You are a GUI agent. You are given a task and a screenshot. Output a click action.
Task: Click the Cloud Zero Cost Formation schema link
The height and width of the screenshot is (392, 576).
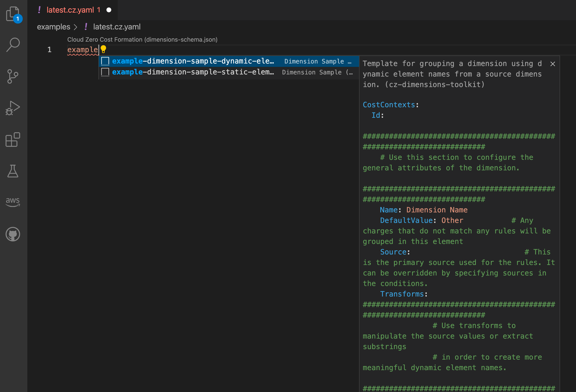click(142, 40)
